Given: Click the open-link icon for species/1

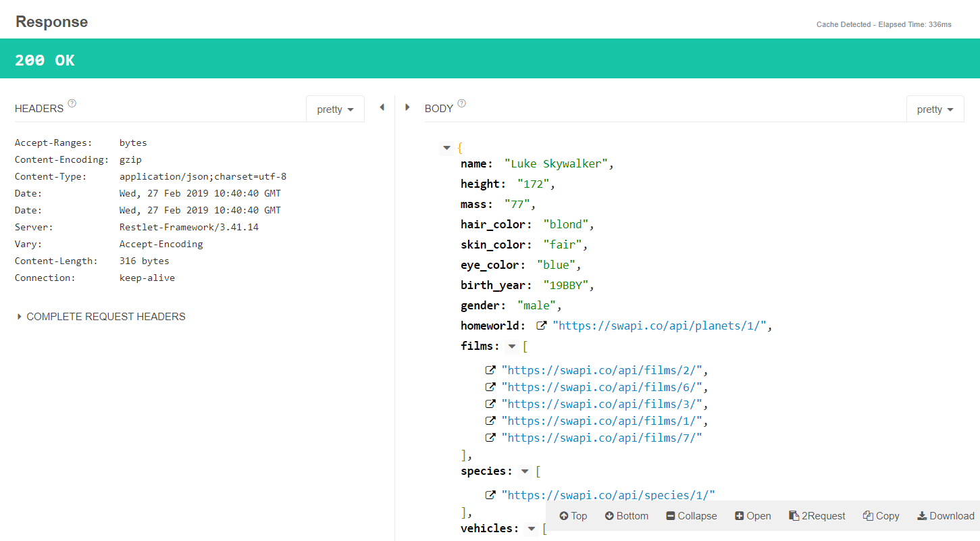Looking at the screenshot, I should click(x=490, y=494).
